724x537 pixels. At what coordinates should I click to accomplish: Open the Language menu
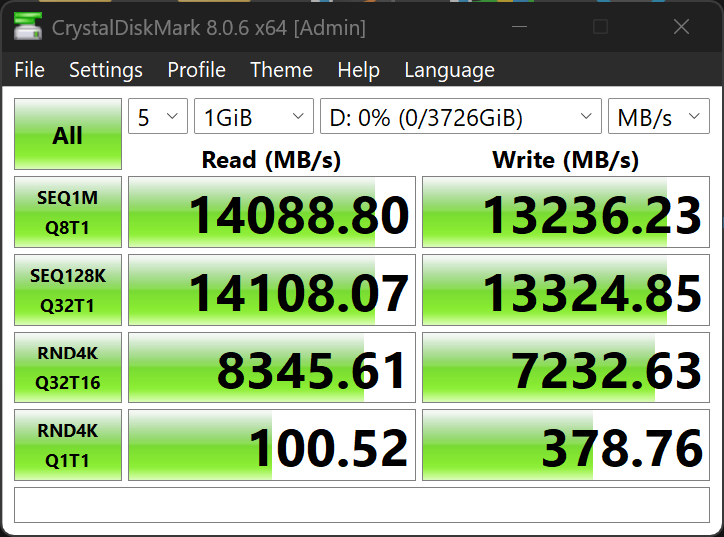click(x=449, y=70)
